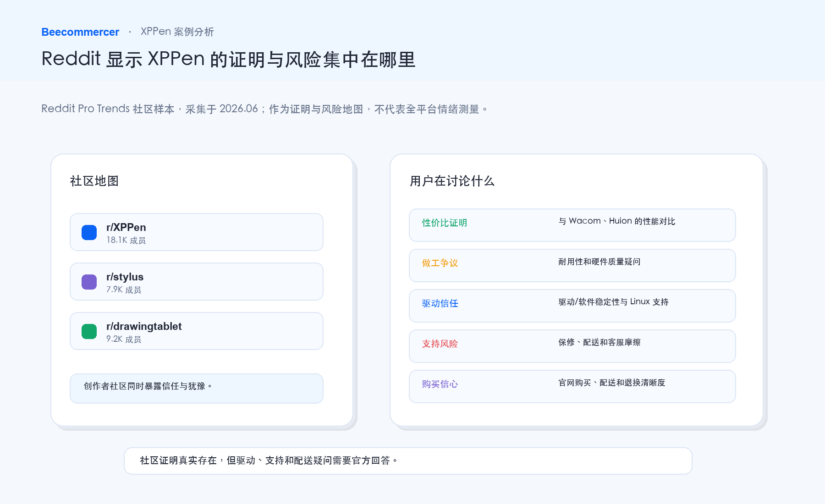Click the 社区地图 card heading
The width and height of the screenshot is (825, 504).
[94, 181]
